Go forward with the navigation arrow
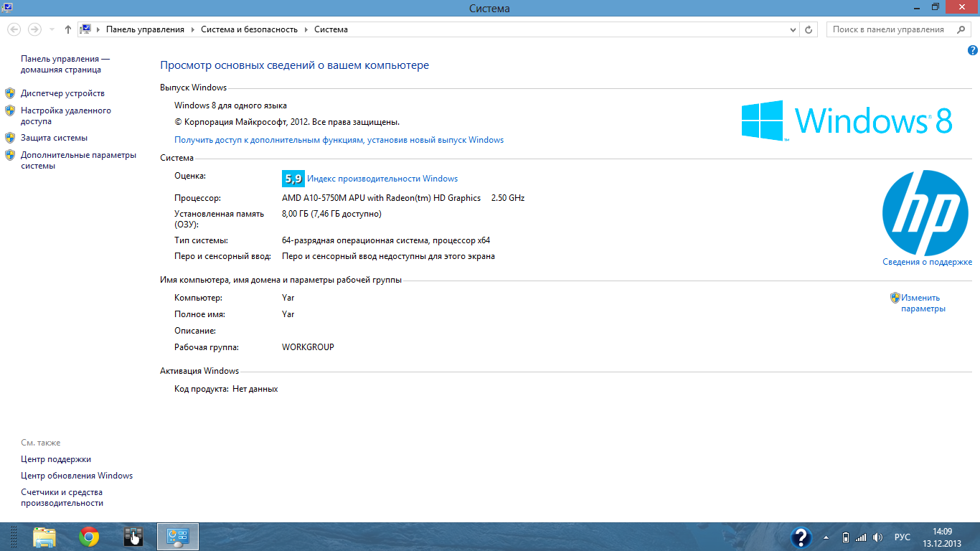Viewport: 980px width, 551px height. tap(34, 29)
